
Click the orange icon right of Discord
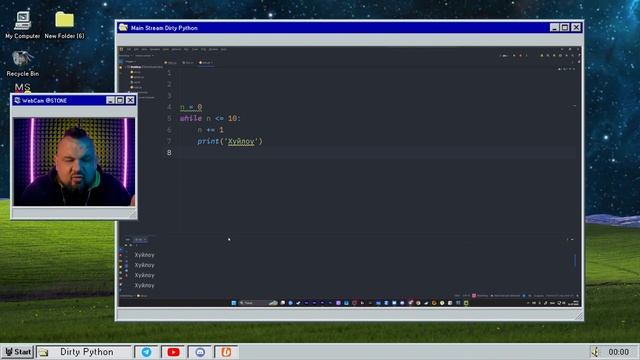[x=226, y=352]
